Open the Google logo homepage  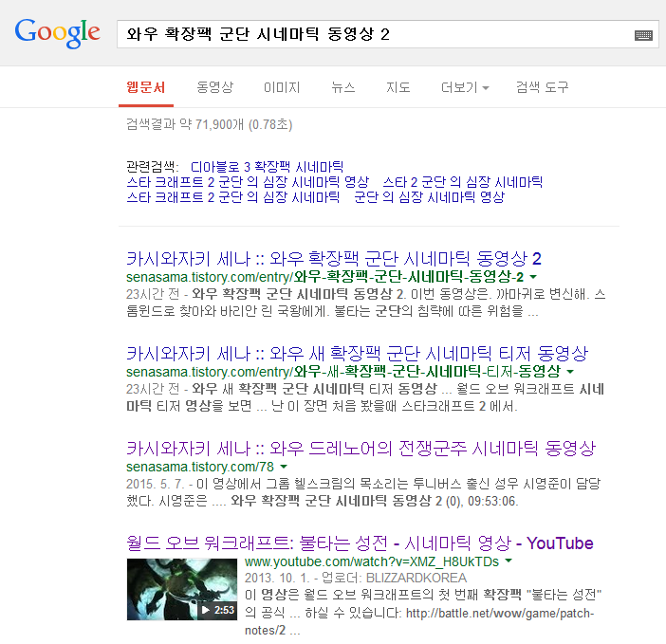pyautogui.click(x=57, y=32)
